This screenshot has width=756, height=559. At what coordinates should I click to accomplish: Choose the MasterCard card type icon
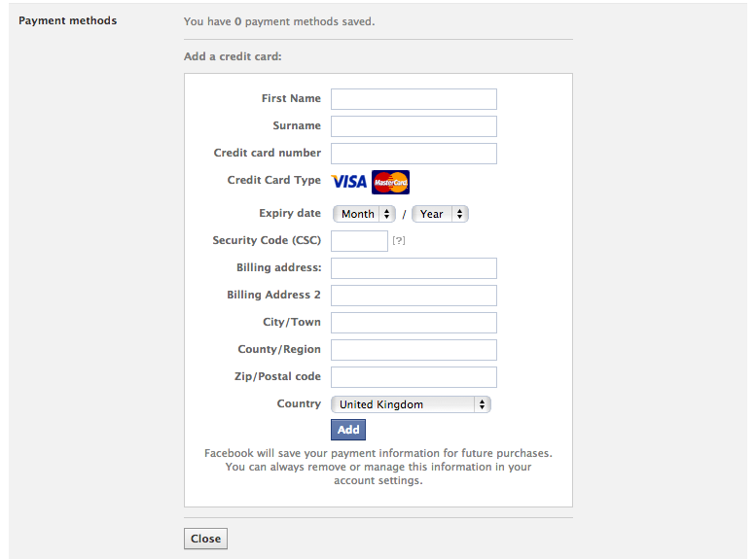point(390,182)
